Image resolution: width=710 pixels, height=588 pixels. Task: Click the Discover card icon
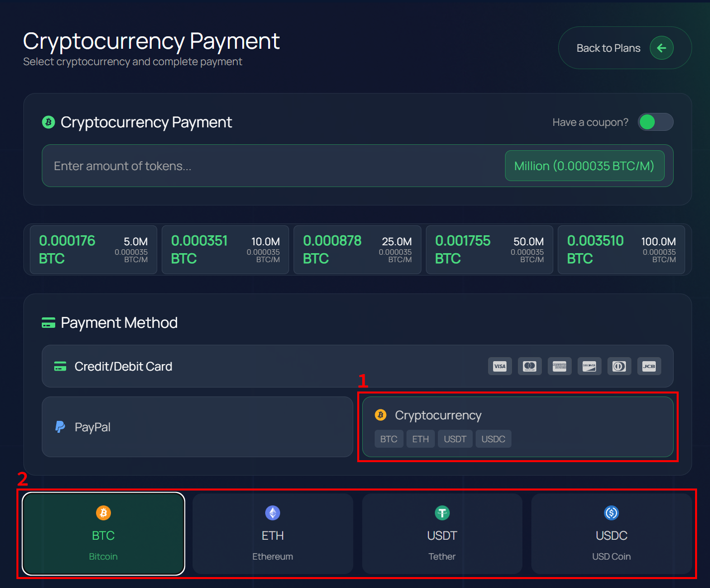[589, 367]
